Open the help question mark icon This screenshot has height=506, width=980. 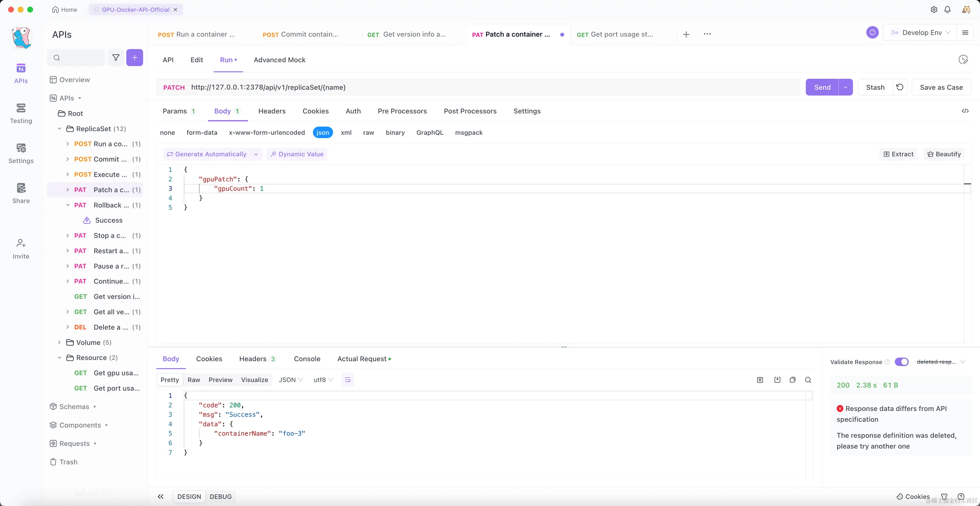961,497
